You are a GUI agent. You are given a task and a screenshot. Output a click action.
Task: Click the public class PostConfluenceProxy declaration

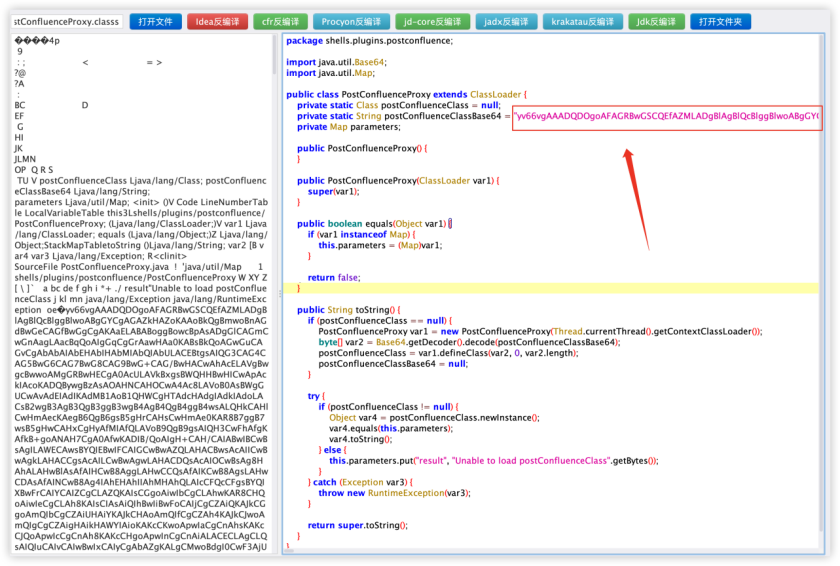[x=406, y=94]
